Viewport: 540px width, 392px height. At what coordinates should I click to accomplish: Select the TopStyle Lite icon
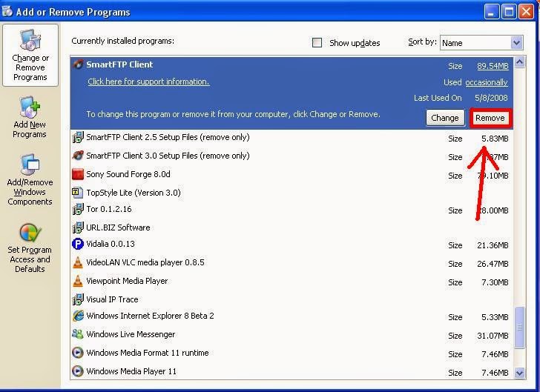[78, 193]
